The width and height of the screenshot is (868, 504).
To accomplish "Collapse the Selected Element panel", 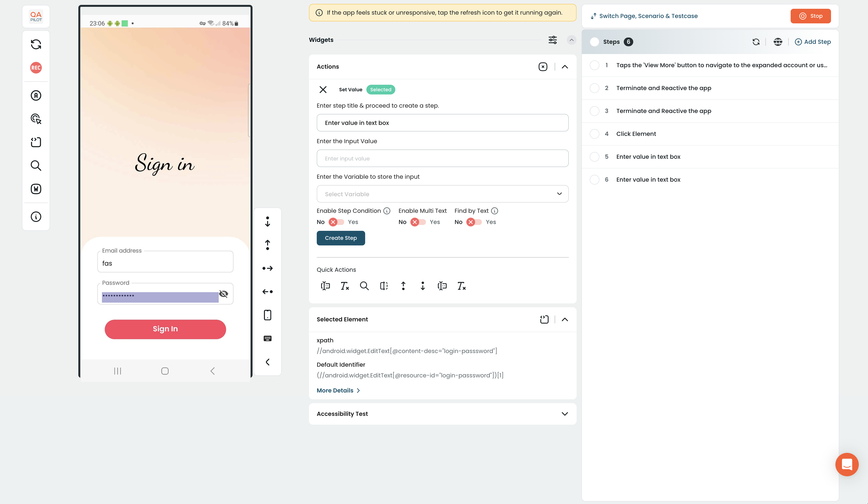I will 565,319.
